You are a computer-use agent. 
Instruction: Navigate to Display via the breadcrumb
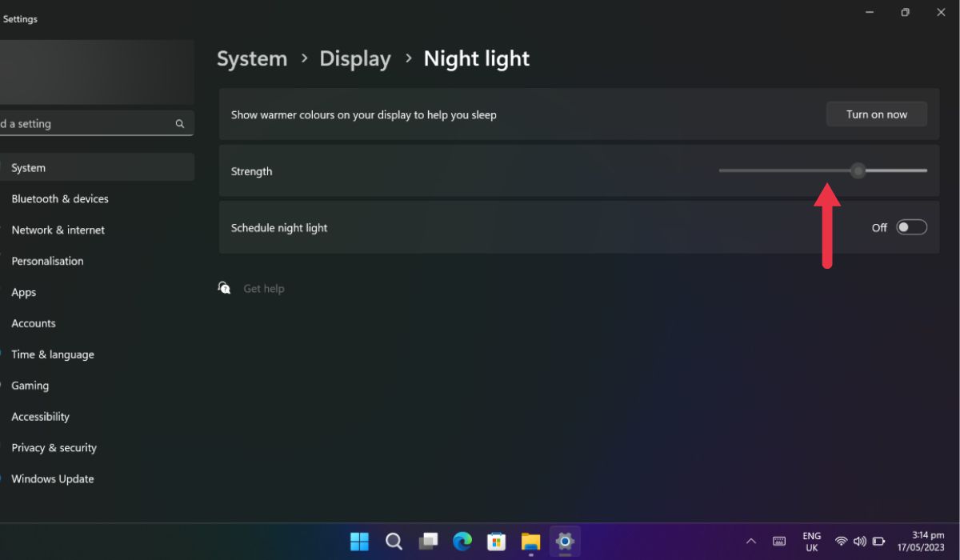click(355, 58)
